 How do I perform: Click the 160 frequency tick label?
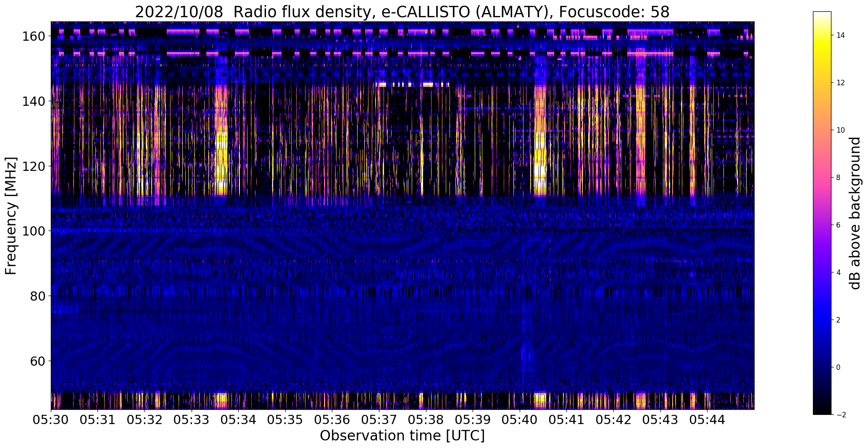tap(33, 36)
